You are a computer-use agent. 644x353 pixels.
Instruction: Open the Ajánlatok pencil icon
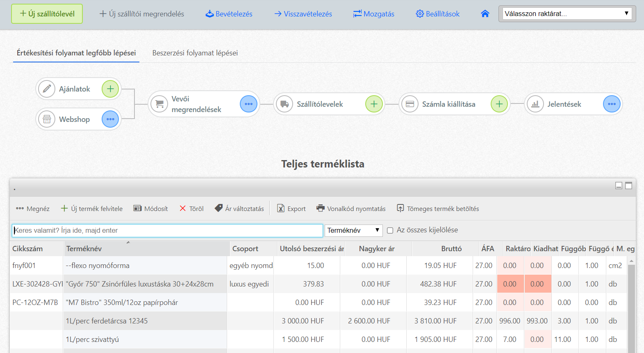47,89
